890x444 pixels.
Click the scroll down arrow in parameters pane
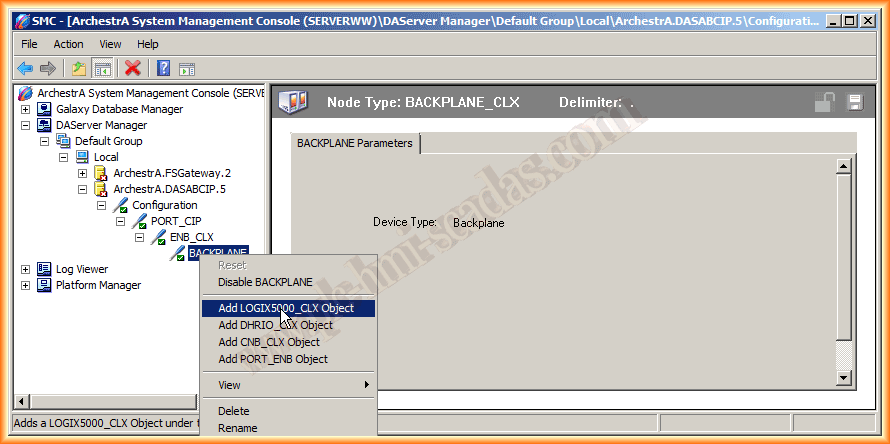tap(844, 377)
